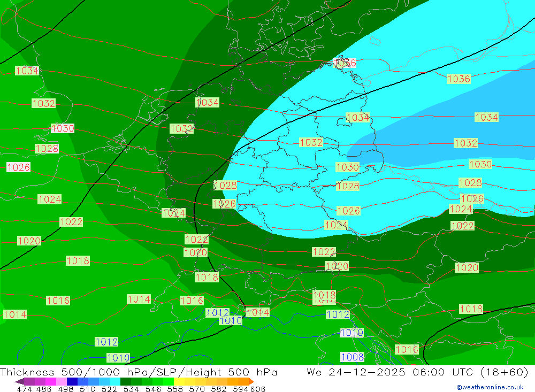
Task: Click the '606' legend value
Action: tap(258, 389)
